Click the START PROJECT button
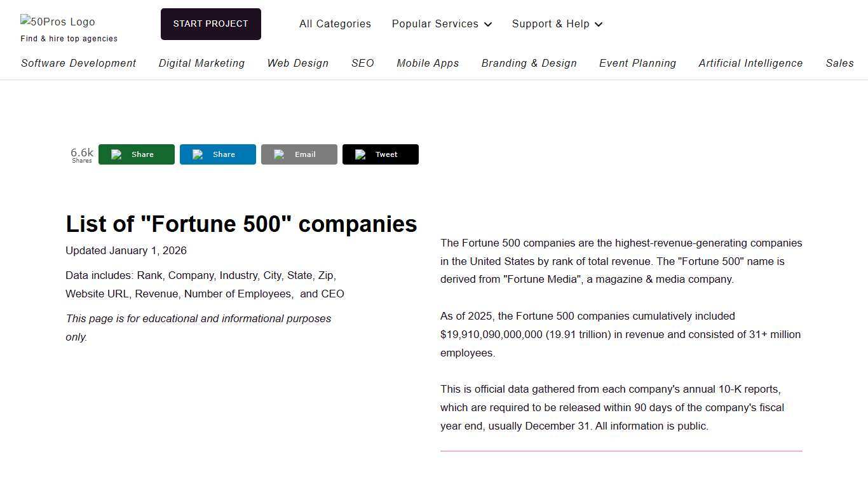868x488 pixels. (210, 24)
